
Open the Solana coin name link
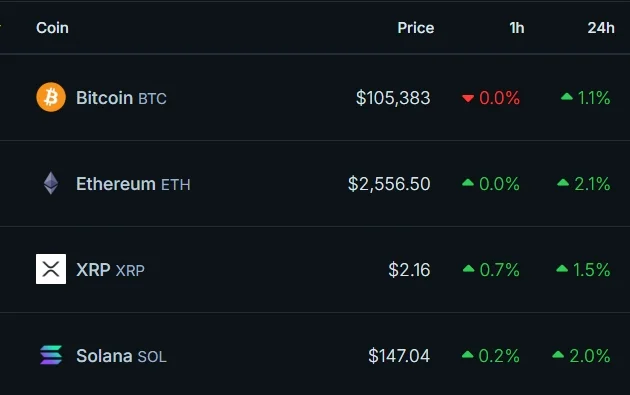point(121,356)
